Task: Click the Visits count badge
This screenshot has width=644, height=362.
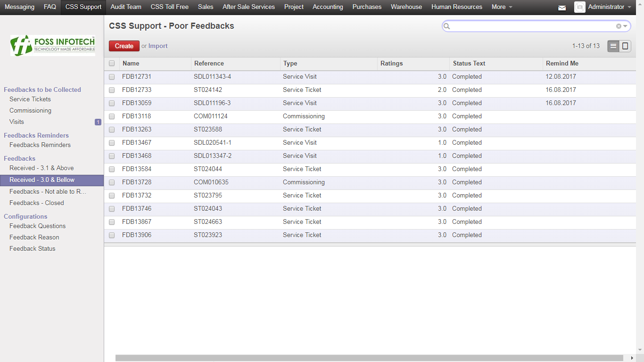Action: pyautogui.click(x=98, y=122)
